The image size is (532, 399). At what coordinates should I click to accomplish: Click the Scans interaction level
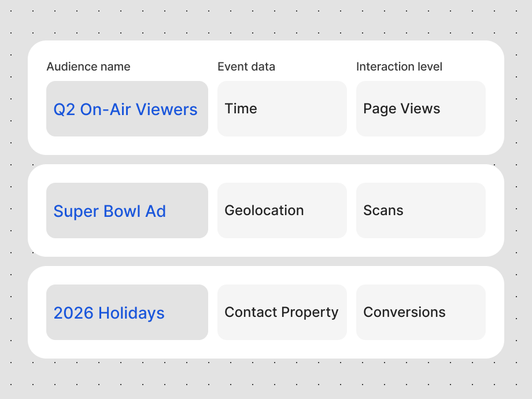click(421, 210)
